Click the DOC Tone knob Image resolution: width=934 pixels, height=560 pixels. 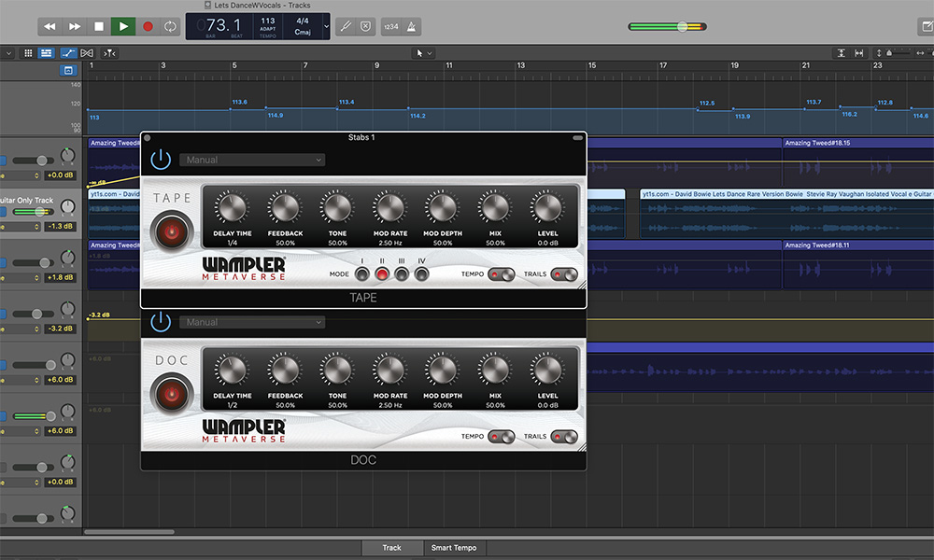[x=337, y=371]
